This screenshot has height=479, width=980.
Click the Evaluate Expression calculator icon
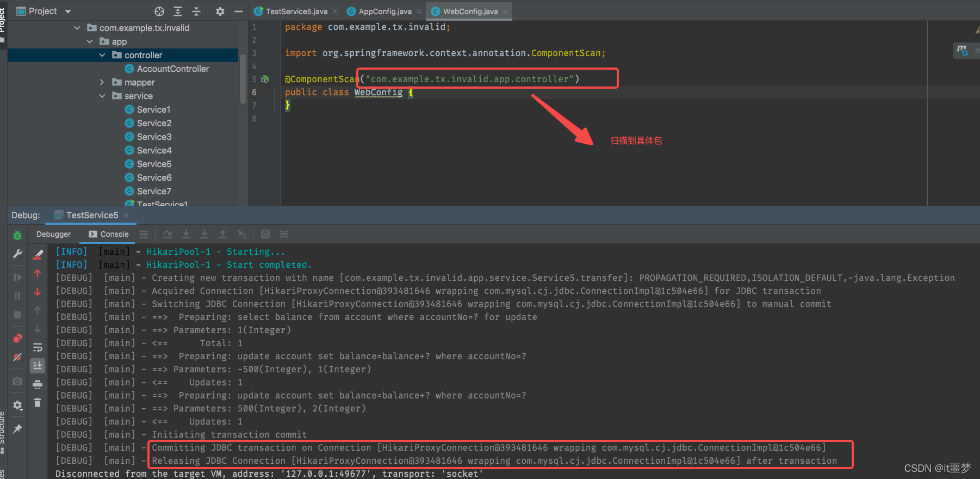coord(265,234)
